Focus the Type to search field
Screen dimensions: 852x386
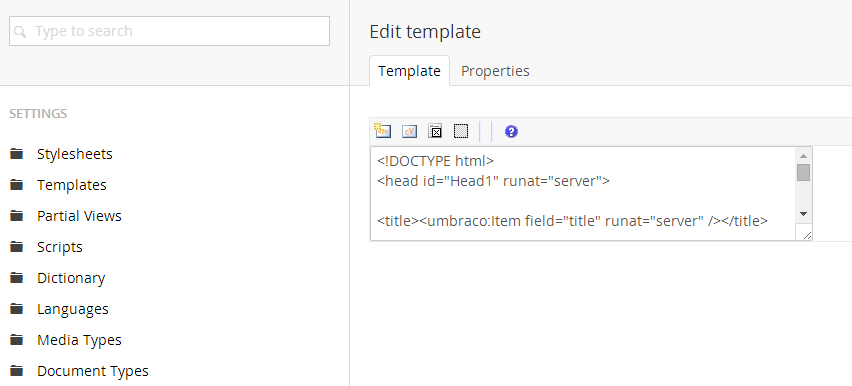pos(170,31)
